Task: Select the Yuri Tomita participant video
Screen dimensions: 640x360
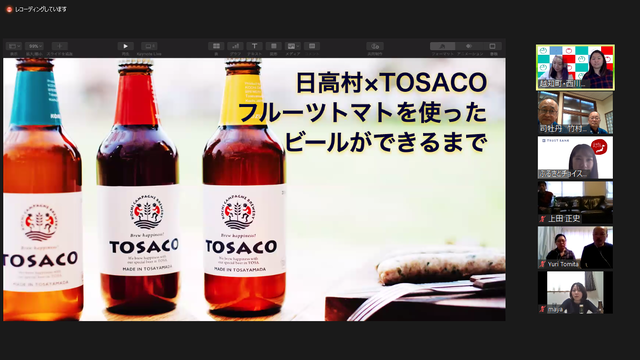Action: click(x=575, y=247)
